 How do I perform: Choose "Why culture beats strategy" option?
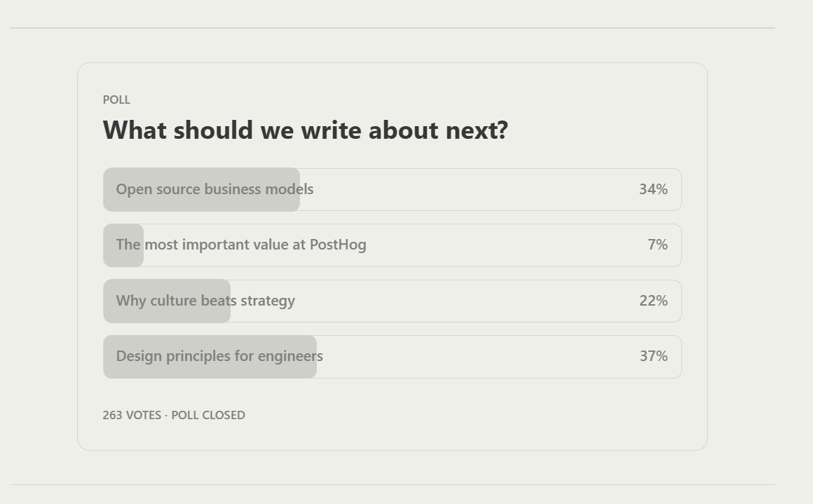tap(206, 300)
